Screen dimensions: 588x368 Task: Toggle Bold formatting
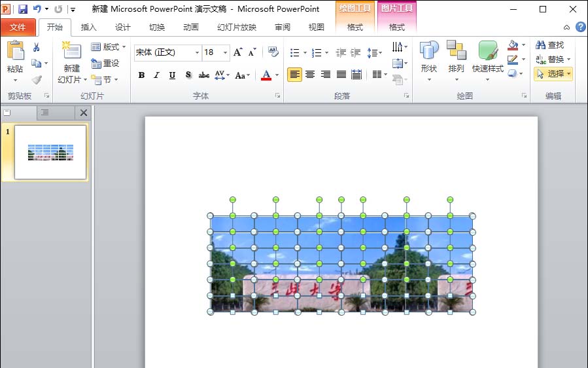(x=141, y=75)
